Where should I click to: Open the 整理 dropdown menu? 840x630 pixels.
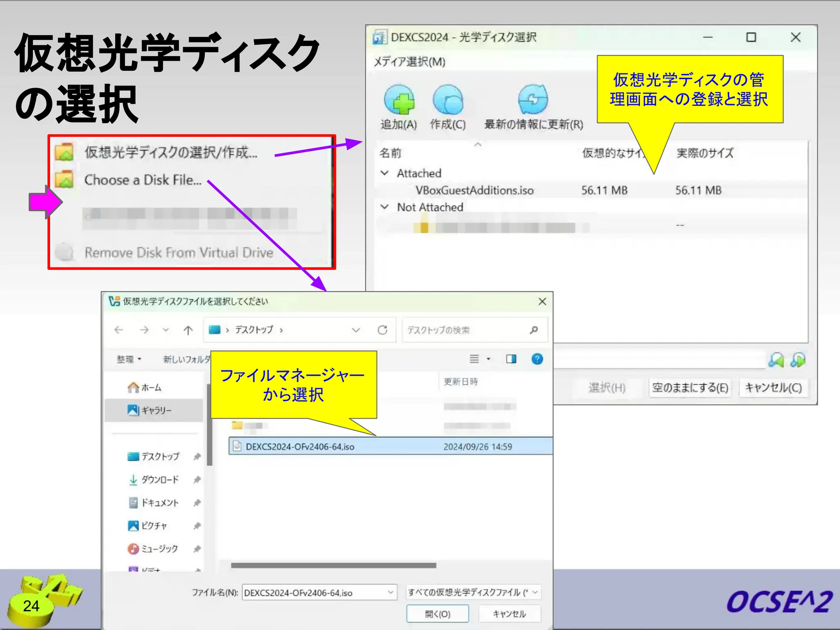pos(129,359)
